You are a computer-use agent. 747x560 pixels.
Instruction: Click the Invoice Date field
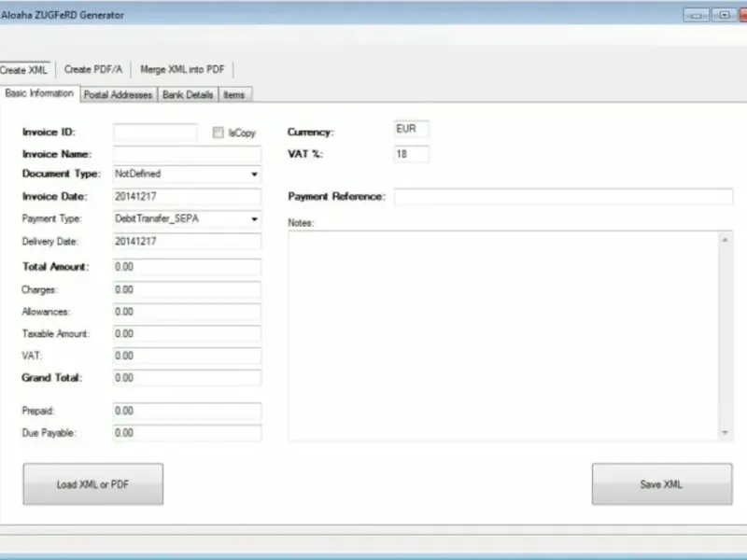click(x=188, y=197)
